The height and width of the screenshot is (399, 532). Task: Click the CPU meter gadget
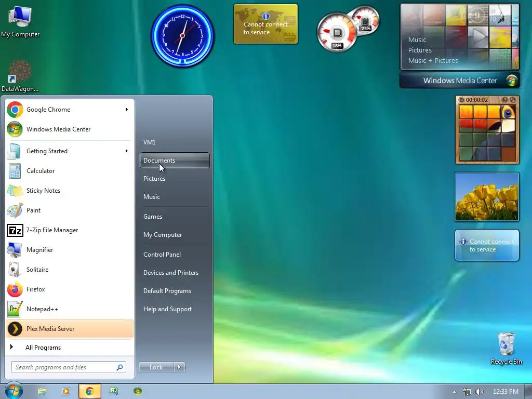point(337,33)
